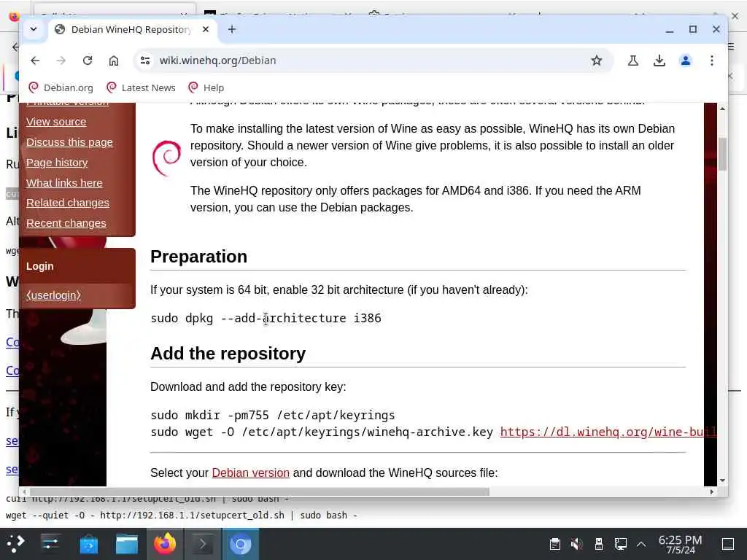Click show desktop button in taskbar
Viewport: 747px width, 560px height.
pos(727,544)
